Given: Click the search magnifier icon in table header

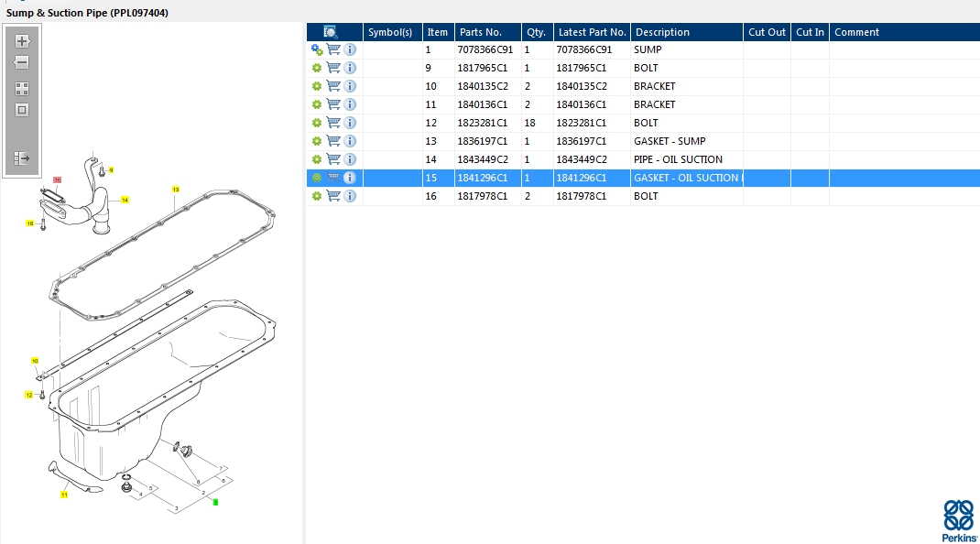Looking at the screenshot, I should 331,32.
